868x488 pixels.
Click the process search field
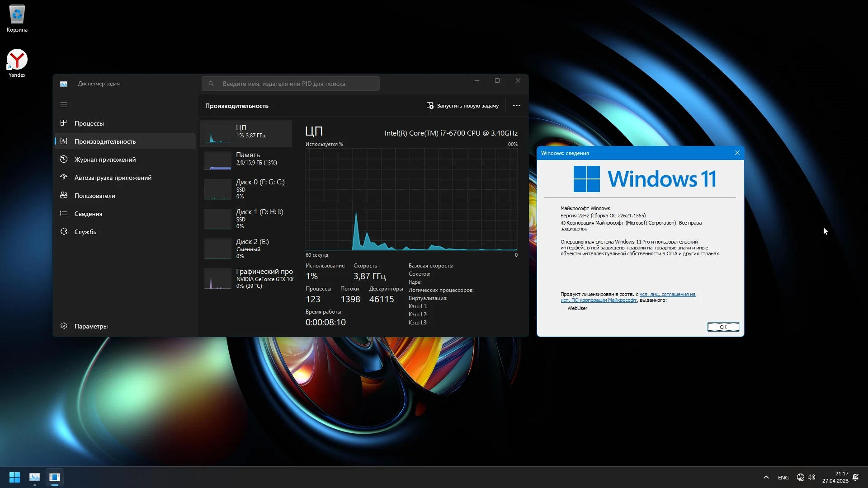pos(291,84)
